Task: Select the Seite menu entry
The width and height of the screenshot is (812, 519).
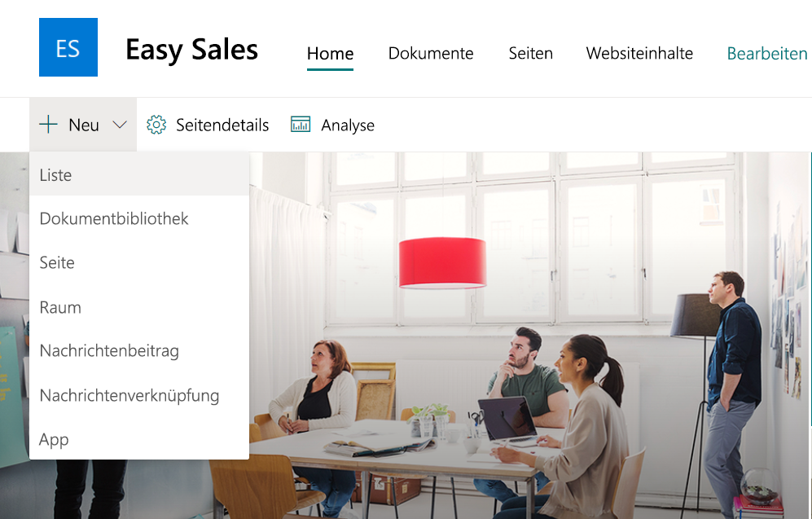Action: 139,262
